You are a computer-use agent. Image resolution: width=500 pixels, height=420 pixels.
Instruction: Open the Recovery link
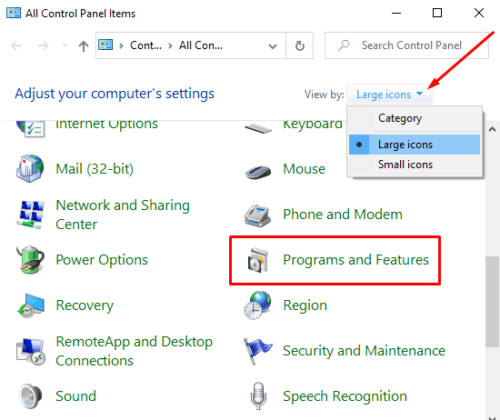click(x=84, y=306)
